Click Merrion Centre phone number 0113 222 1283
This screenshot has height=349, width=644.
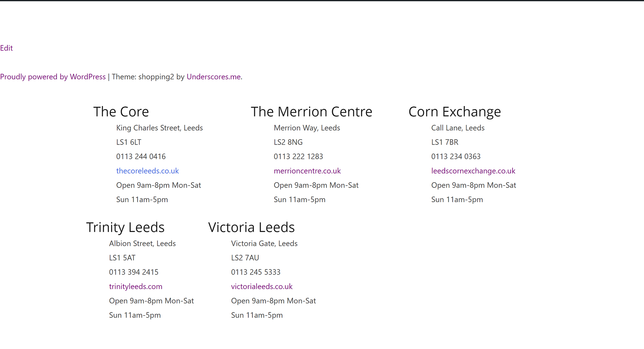pyautogui.click(x=298, y=157)
